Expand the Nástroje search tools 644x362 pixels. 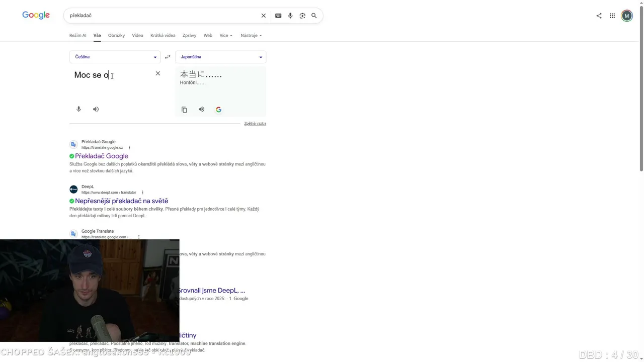point(251,36)
